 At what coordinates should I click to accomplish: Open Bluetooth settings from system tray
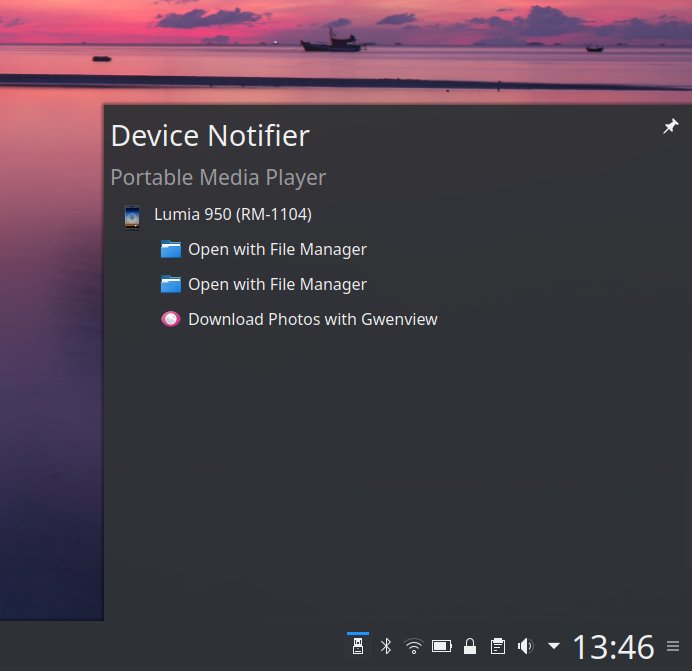385,646
